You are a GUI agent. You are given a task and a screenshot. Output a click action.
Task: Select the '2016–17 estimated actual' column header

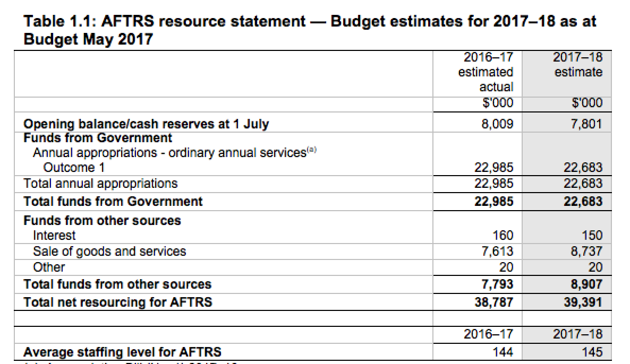tap(486, 72)
